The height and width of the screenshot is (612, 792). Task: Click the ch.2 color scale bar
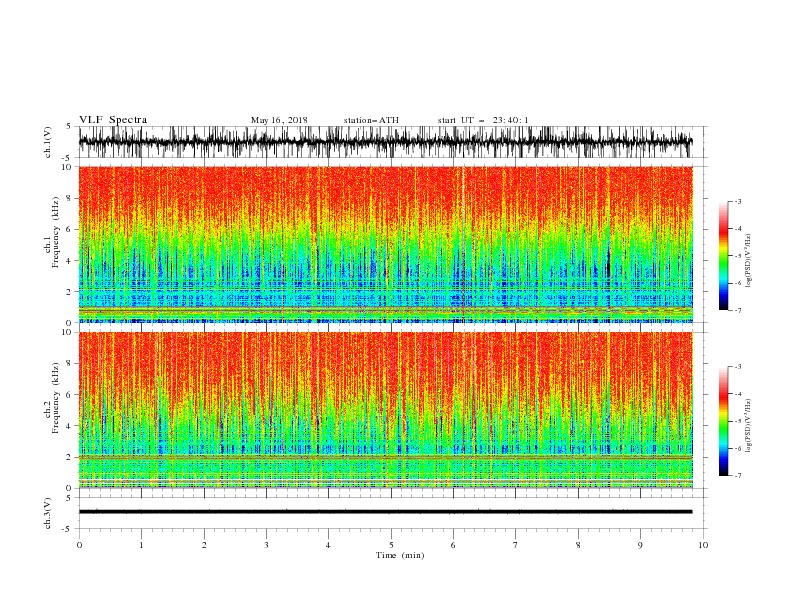click(724, 421)
